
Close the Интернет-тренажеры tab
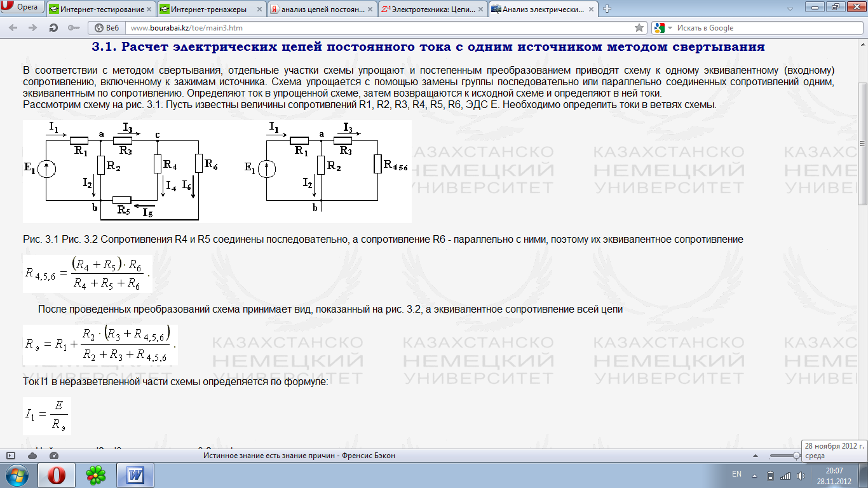tap(259, 10)
